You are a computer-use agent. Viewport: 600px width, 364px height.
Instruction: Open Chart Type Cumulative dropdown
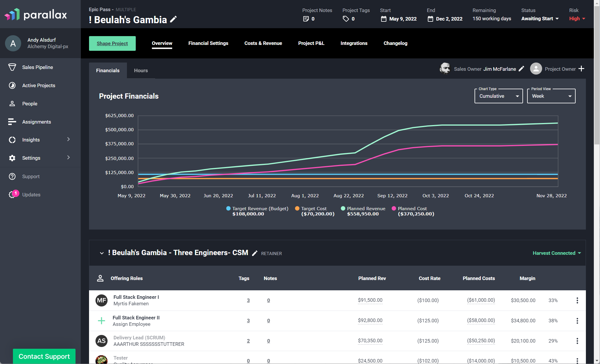(x=499, y=96)
